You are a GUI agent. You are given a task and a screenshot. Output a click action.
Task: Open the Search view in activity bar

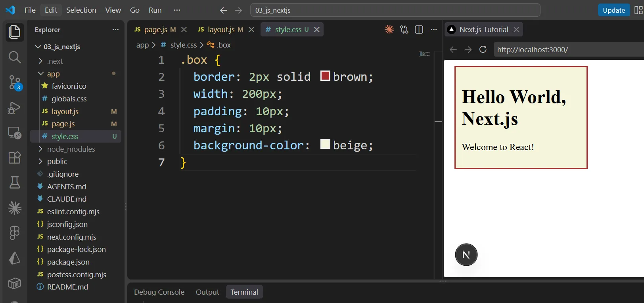coord(15,57)
